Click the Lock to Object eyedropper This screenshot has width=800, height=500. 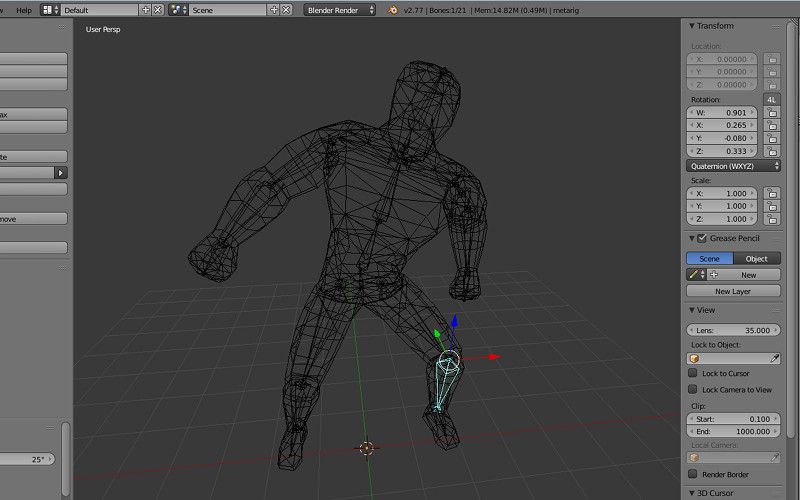click(x=773, y=357)
